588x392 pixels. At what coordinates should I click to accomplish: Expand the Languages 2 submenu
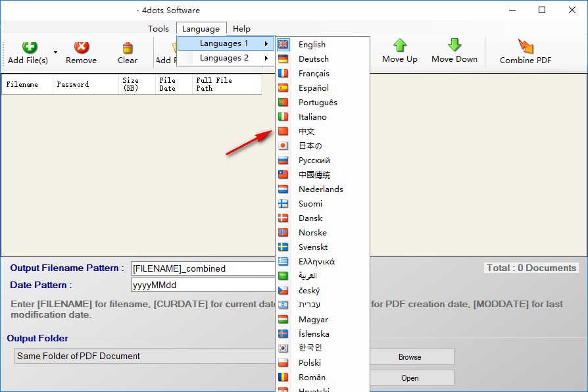tap(226, 58)
